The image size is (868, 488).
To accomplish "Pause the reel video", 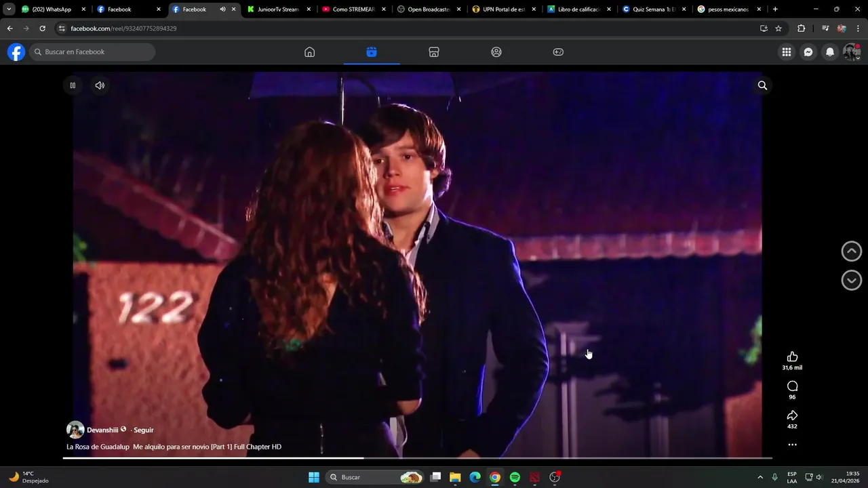I will click(73, 85).
